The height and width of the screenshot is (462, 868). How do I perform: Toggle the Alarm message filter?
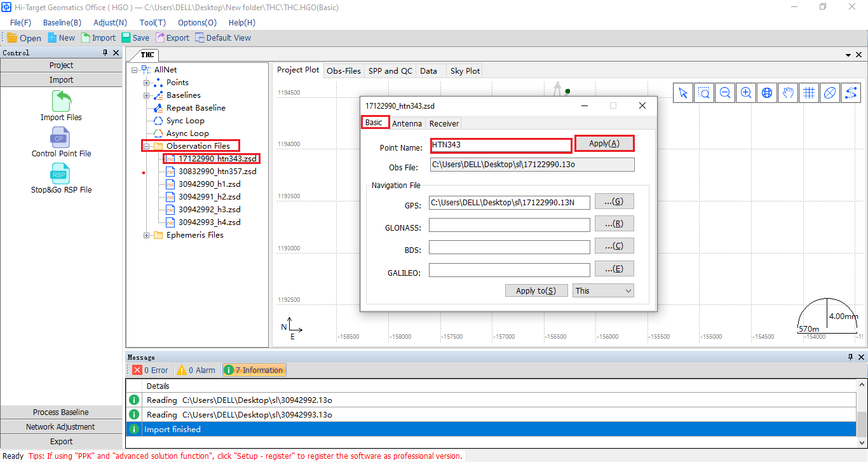coord(196,370)
